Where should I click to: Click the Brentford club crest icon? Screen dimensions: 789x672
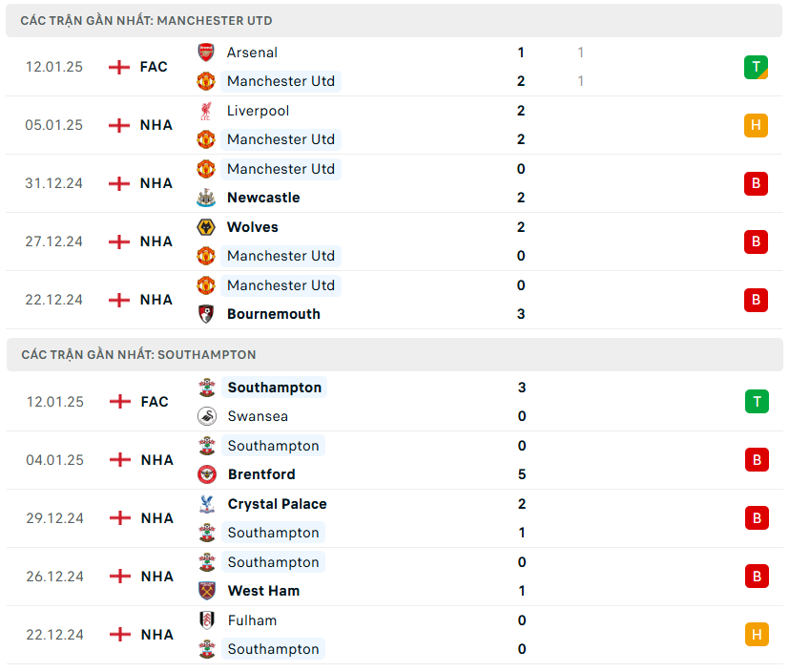pos(207,474)
